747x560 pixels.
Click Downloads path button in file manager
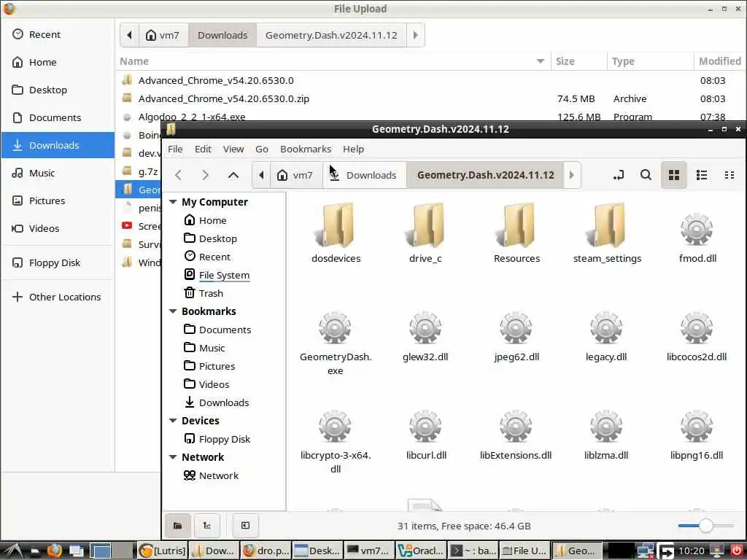tap(365, 175)
